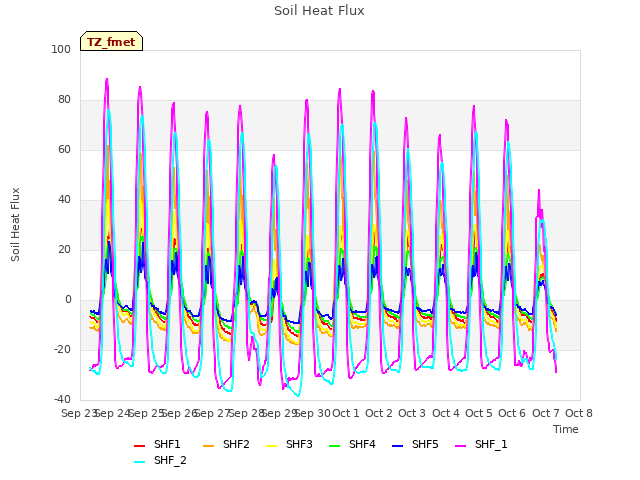The image size is (640, 480).
Task: Click the Oct 2 x-axis tick label
Action: pos(379,413)
